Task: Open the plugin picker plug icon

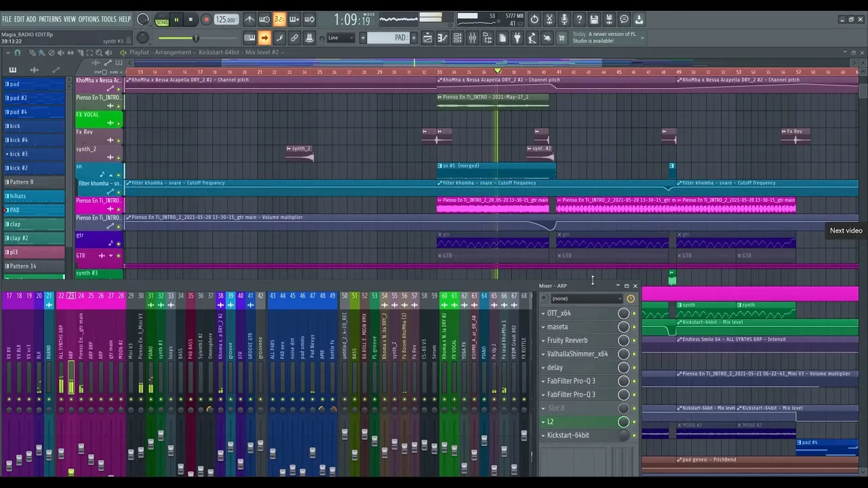Action: (x=517, y=38)
